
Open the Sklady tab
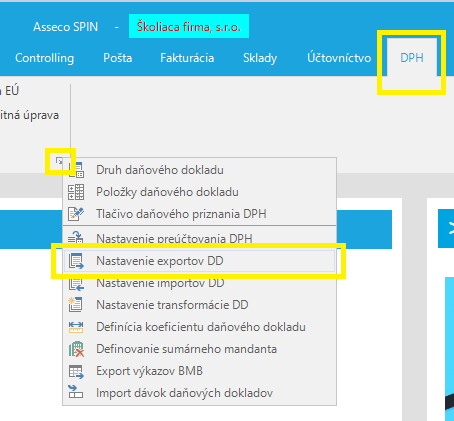tap(260, 58)
